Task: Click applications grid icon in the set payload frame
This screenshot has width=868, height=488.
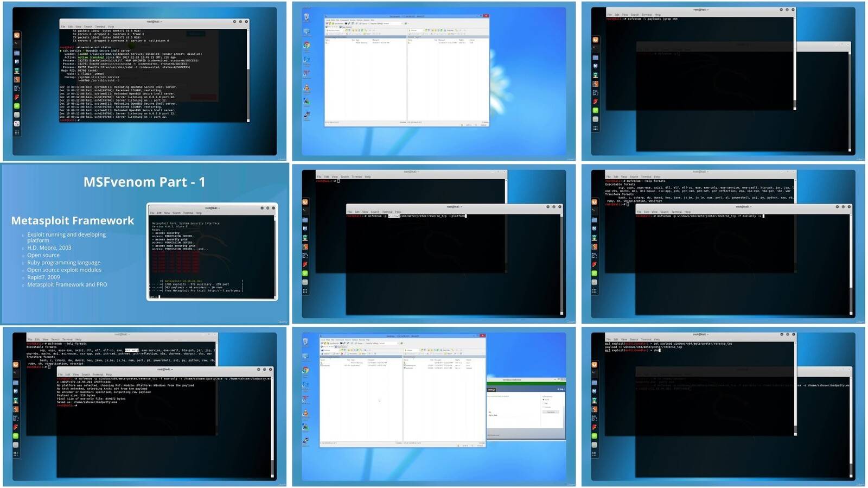Action: click(594, 454)
